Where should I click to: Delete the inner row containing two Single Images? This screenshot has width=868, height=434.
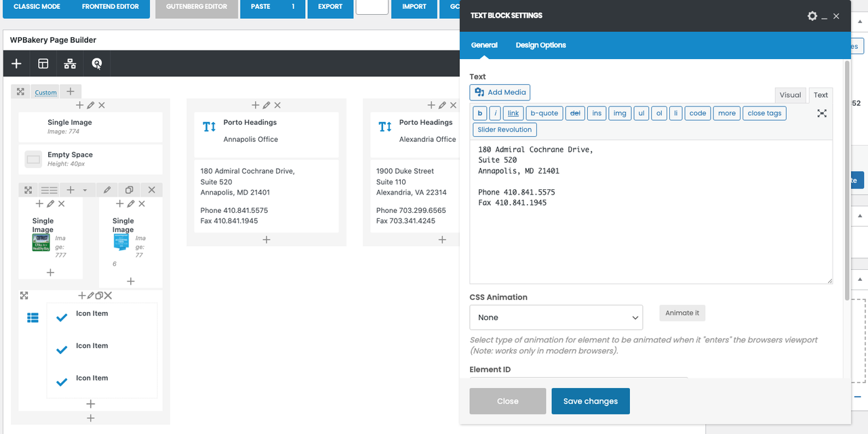(x=151, y=190)
